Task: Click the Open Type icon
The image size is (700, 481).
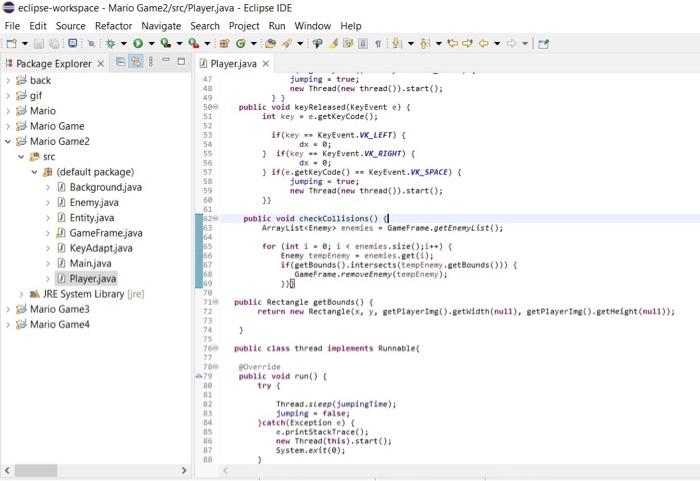Action: (x=270, y=43)
